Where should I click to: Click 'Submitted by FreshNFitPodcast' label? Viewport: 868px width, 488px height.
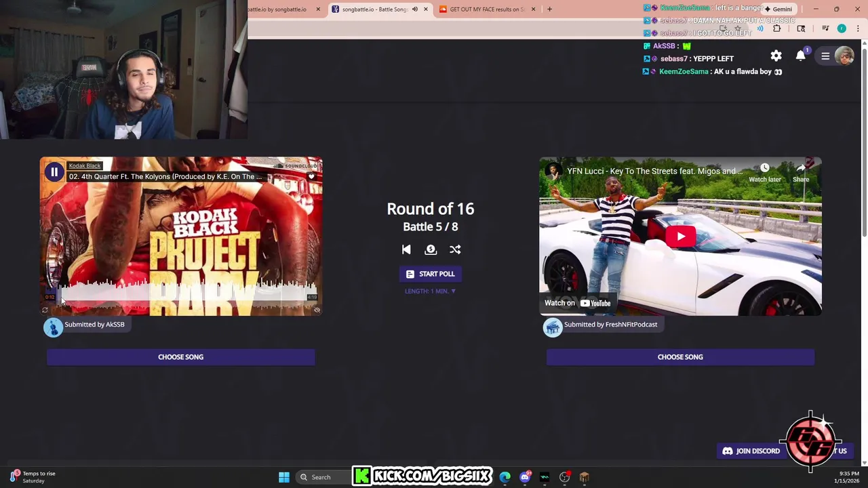tap(610, 324)
